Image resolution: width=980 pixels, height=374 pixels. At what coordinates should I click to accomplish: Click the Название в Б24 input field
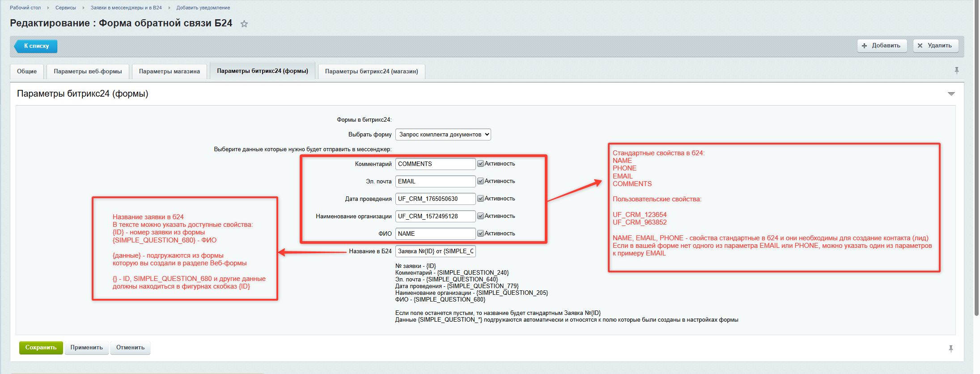pyautogui.click(x=435, y=251)
